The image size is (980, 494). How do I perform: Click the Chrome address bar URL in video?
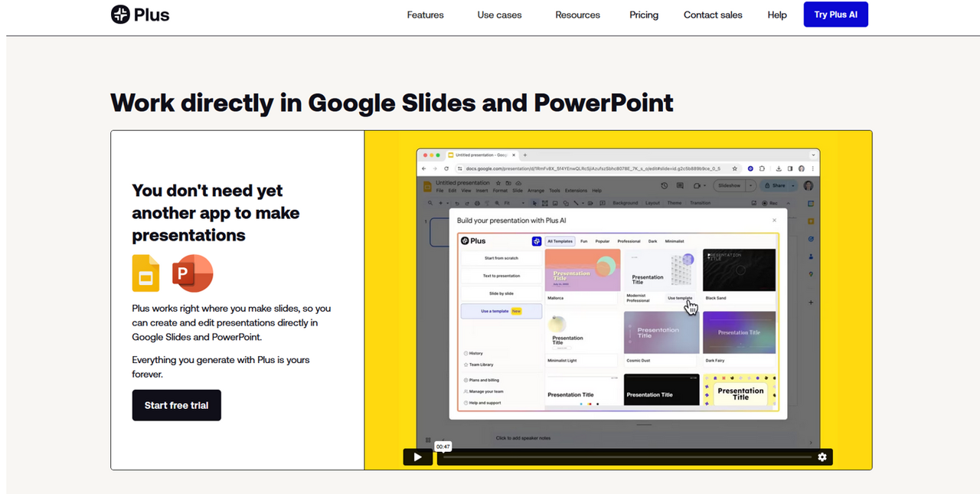click(x=593, y=168)
